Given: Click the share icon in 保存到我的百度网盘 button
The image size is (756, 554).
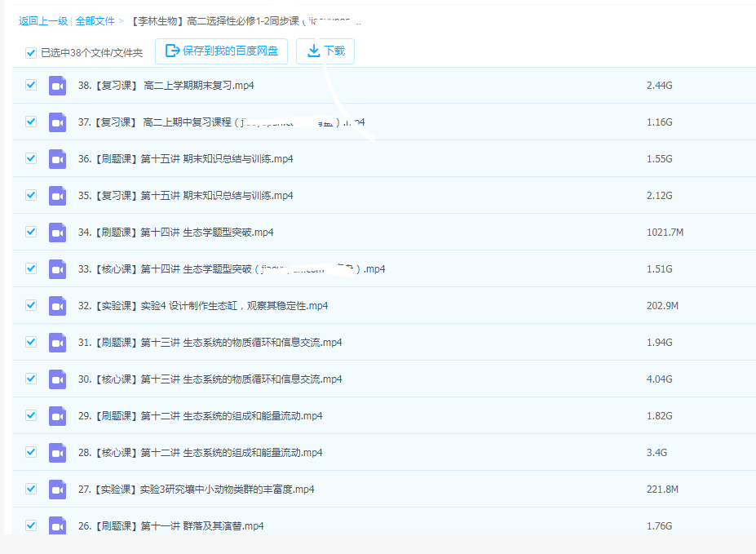Looking at the screenshot, I should [171, 51].
